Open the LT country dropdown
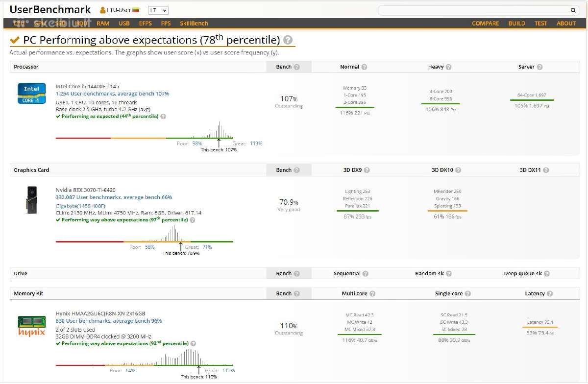 [158, 10]
